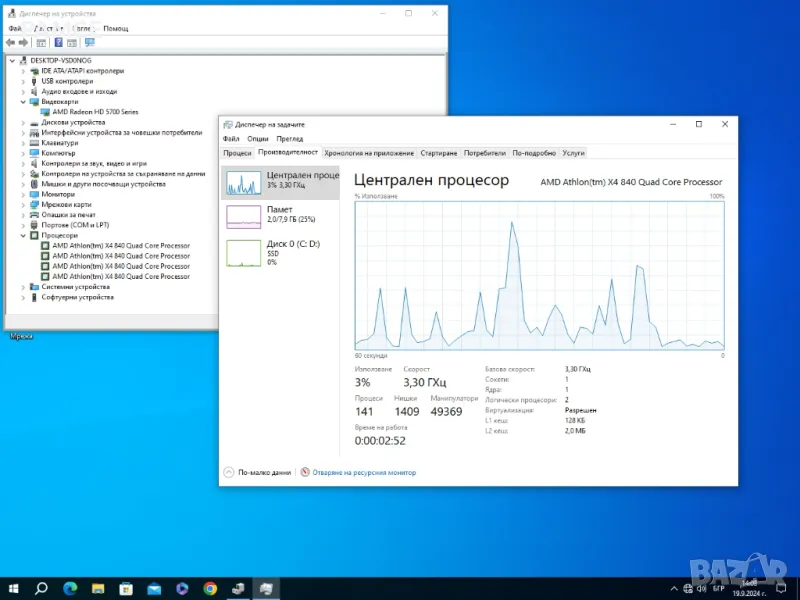800x600 pixels.
Task: Click the Windows Start button
Action: click(x=14, y=588)
